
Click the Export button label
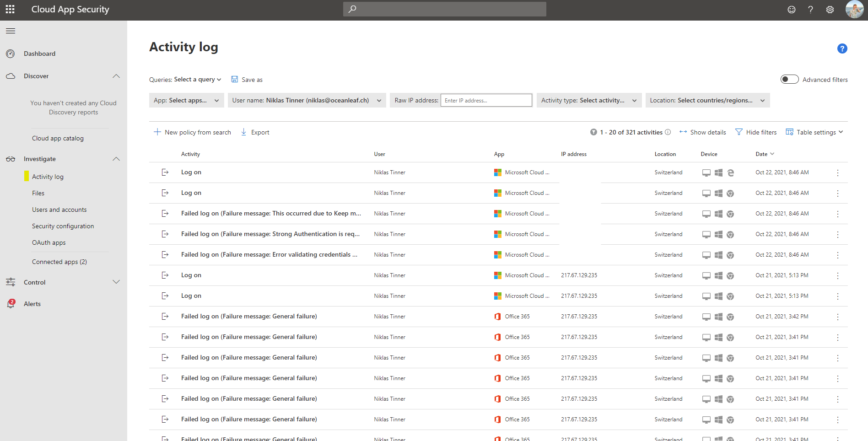coord(260,132)
